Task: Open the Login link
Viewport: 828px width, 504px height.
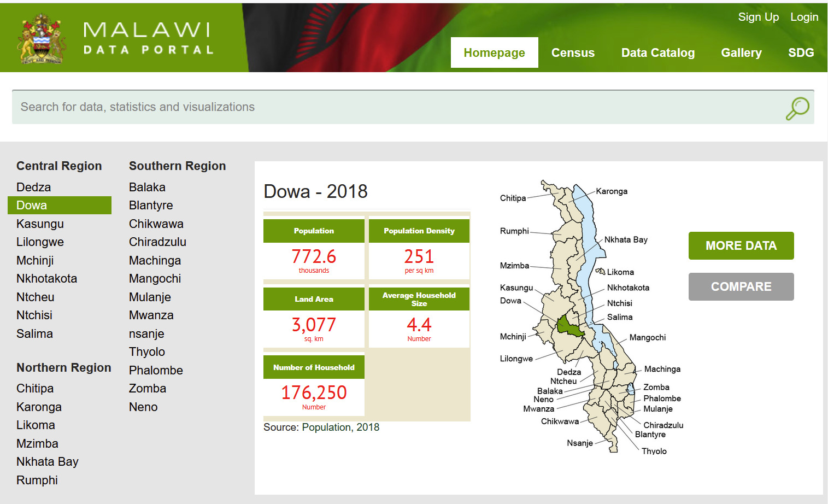Action: [804, 17]
